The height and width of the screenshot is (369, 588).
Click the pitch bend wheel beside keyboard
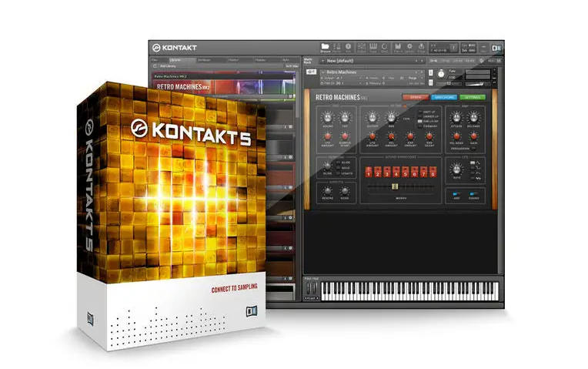click(309, 288)
